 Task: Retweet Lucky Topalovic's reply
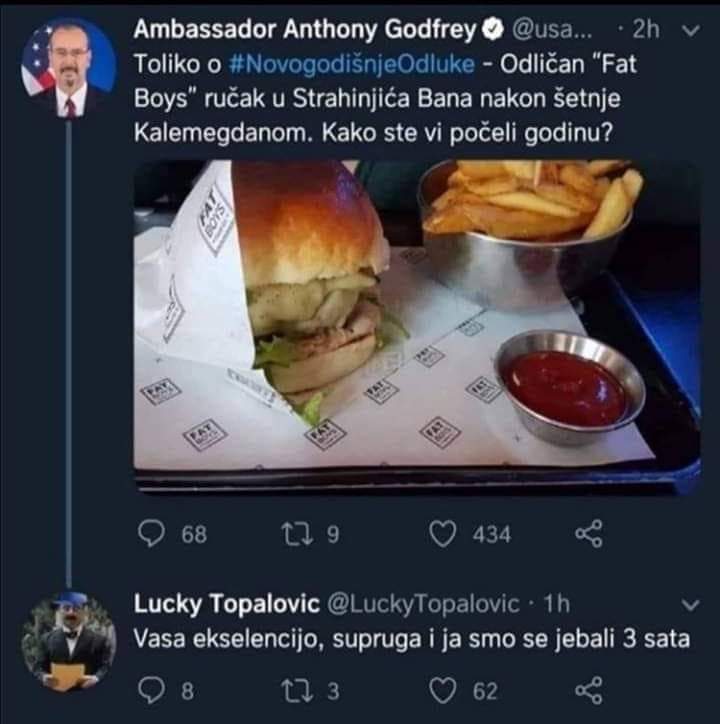point(296,691)
